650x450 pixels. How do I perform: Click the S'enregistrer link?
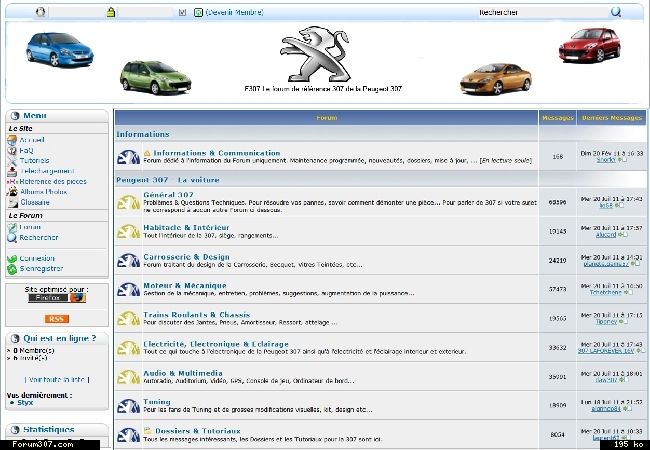(x=41, y=269)
